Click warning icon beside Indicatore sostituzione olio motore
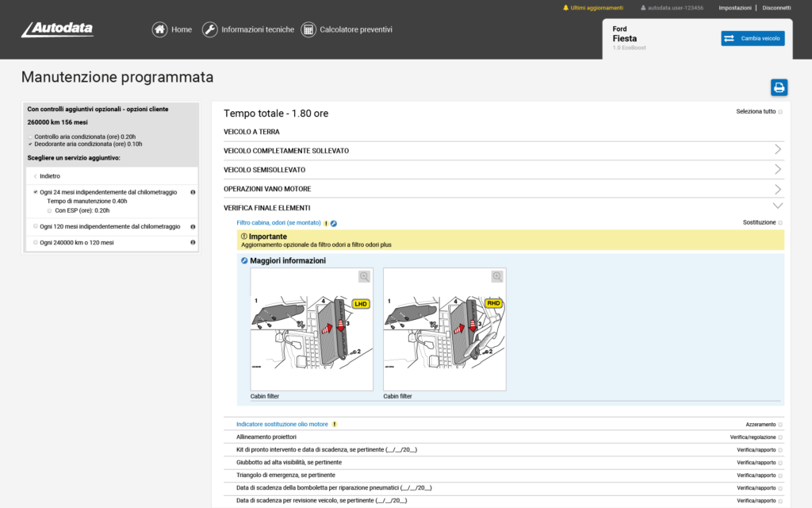This screenshot has height=508, width=812. (335, 425)
